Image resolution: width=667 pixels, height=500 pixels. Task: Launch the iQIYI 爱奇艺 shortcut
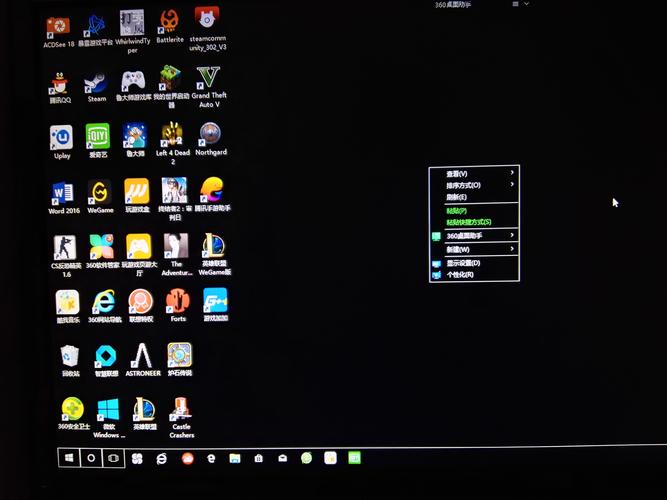[98, 141]
